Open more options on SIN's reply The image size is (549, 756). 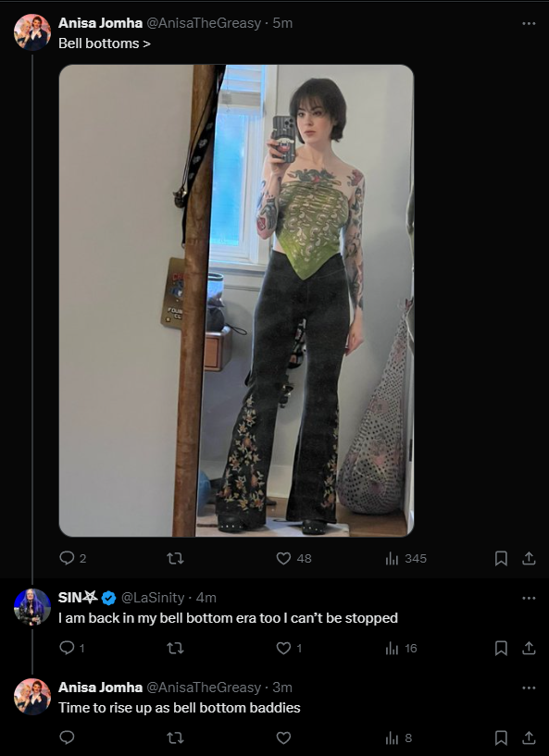click(x=529, y=598)
